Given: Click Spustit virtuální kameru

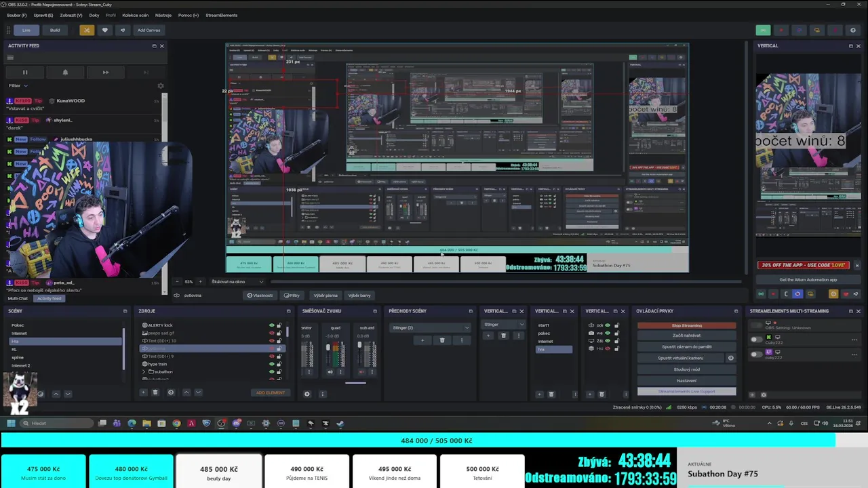Looking at the screenshot, I should pyautogui.click(x=681, y=358).
